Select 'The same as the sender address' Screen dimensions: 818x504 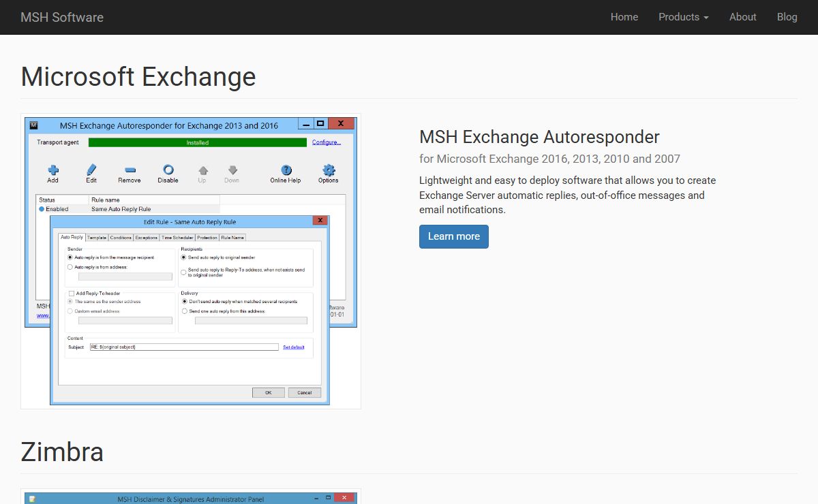[x=70, y=302]
